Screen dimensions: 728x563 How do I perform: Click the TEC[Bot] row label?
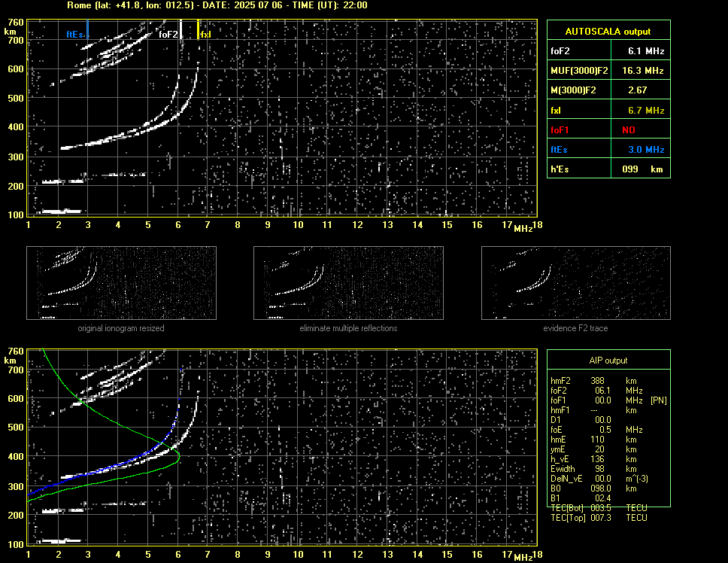[567, 508]
